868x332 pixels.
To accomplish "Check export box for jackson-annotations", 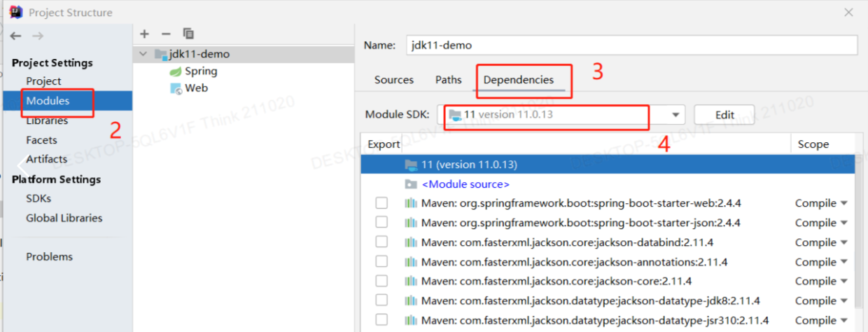I will (x=381, y=262).
